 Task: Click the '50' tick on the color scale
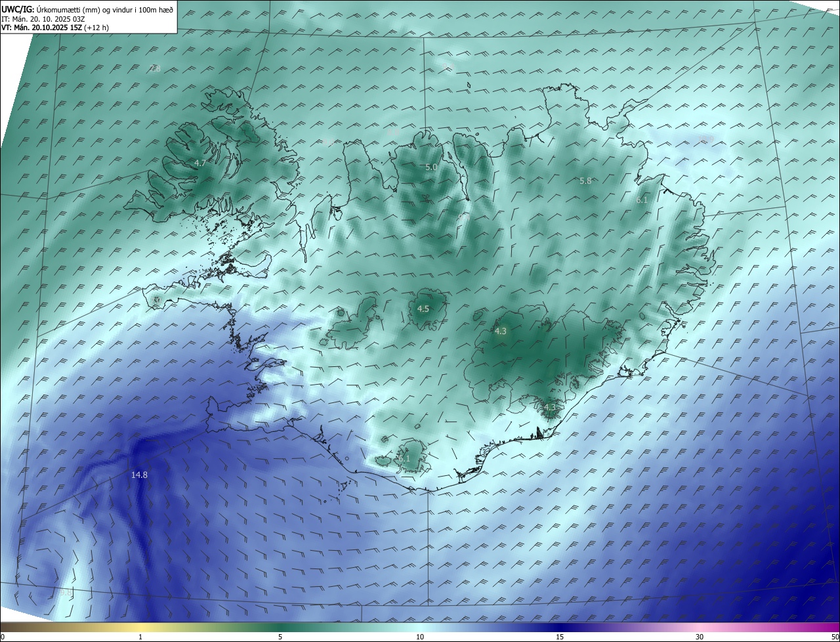pos(835,637)
